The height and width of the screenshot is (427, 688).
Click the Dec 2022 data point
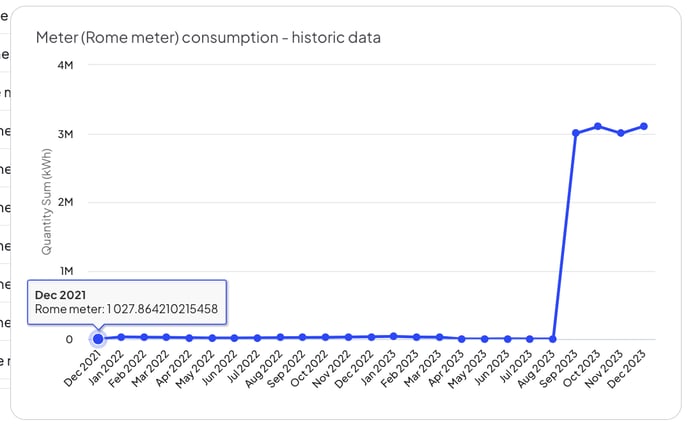click(371, 337)
